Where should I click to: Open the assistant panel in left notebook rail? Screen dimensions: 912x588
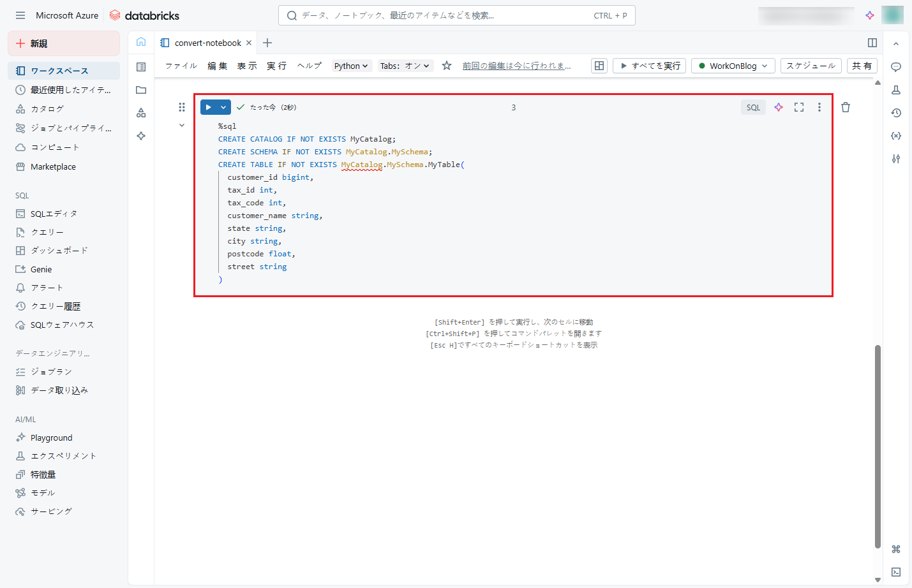click(x=141, y=136)
